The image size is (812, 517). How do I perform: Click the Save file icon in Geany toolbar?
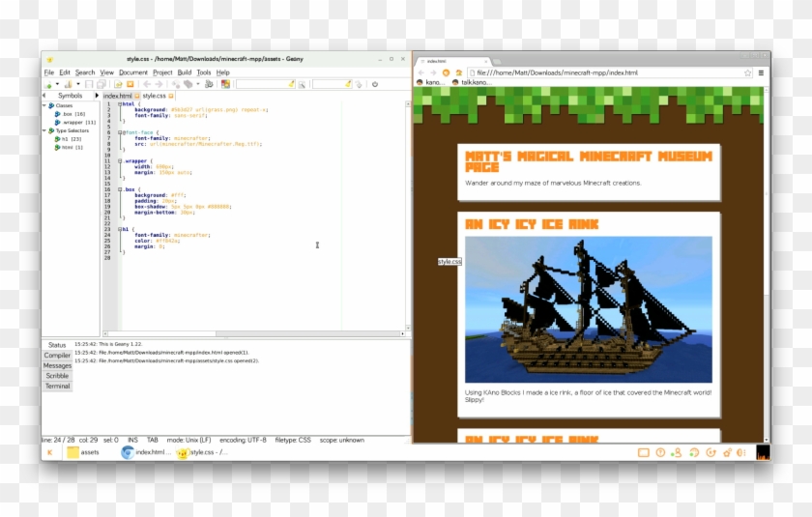(x=89, y=84)
